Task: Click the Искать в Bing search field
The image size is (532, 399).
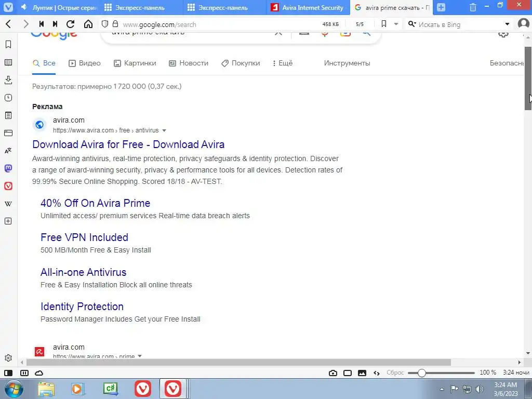Action: (460, 24)
